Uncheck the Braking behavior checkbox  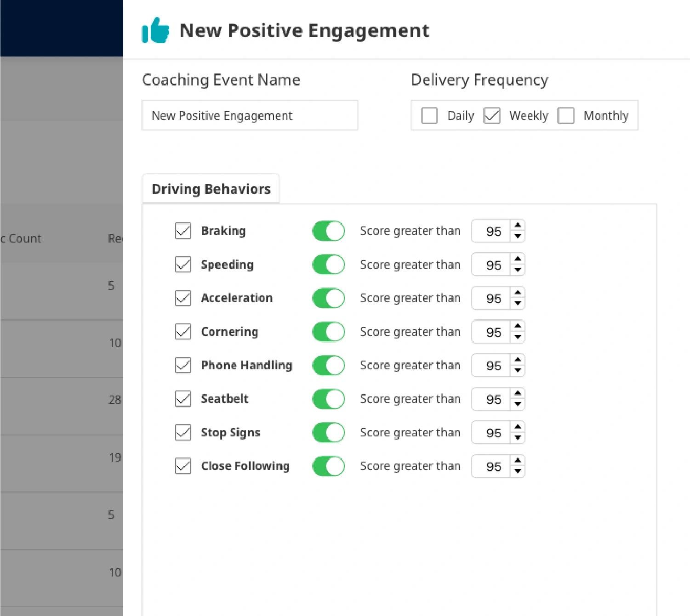tap(183, 231)
